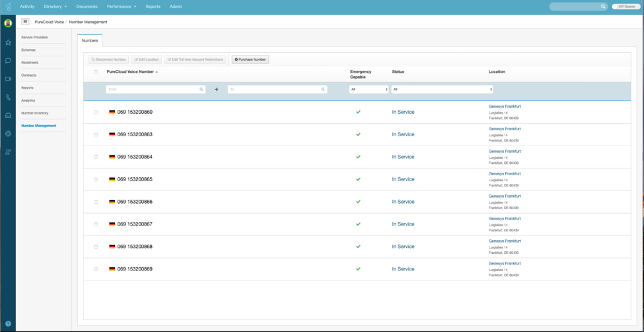The height and width of the screenshot is (332, 644).
Task: Click In Service status for 069 153200864
Action: 404,157
